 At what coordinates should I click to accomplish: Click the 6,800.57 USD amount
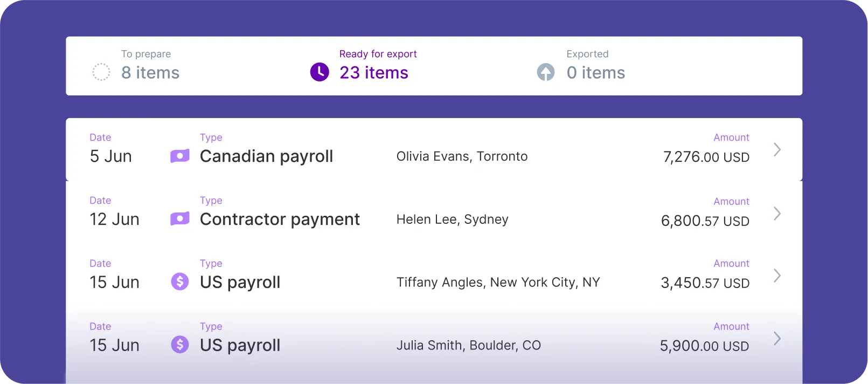(705, 221)
